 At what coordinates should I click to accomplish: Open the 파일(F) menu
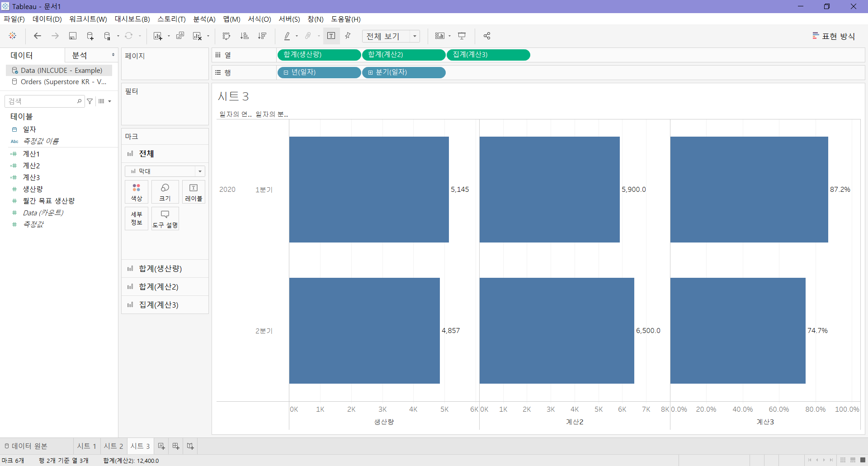point(14,19)
